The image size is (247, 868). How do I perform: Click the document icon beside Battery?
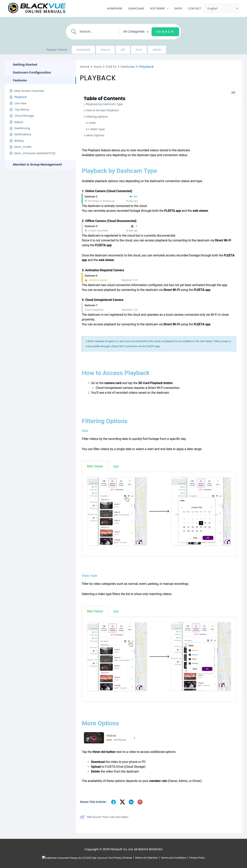tap(11, 141)
